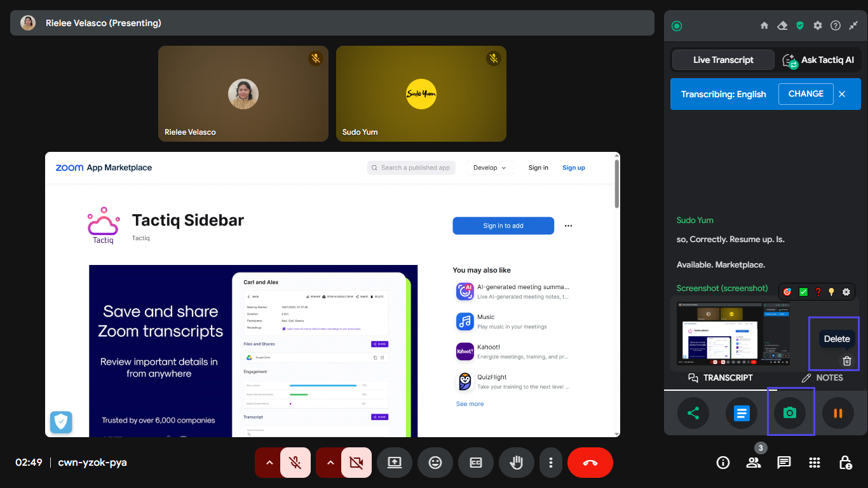Send a reaction with the emoji button

pos(435,463)
